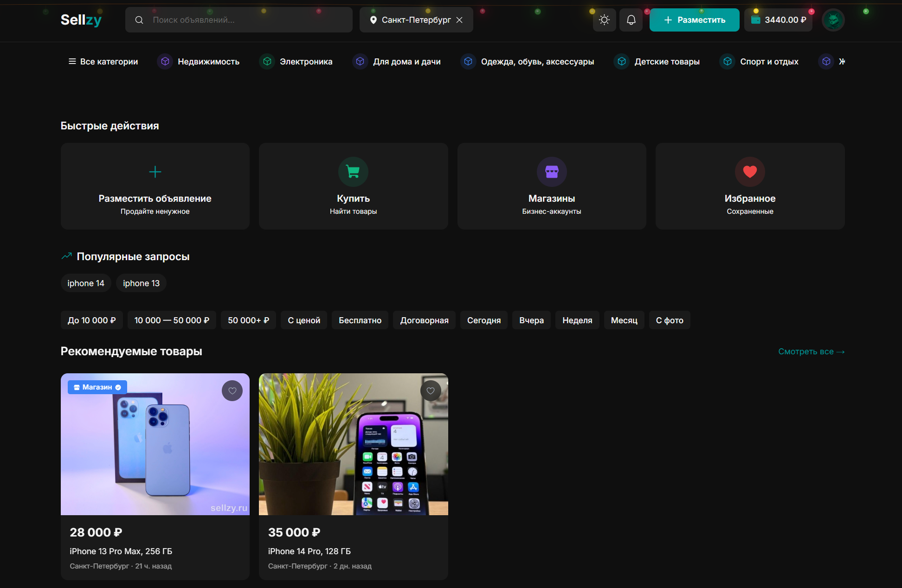Viewport: 902px width, 588px height.
Task: Open the user avatar profile menu
Action: pyautogui.click(x=833, y=20)
